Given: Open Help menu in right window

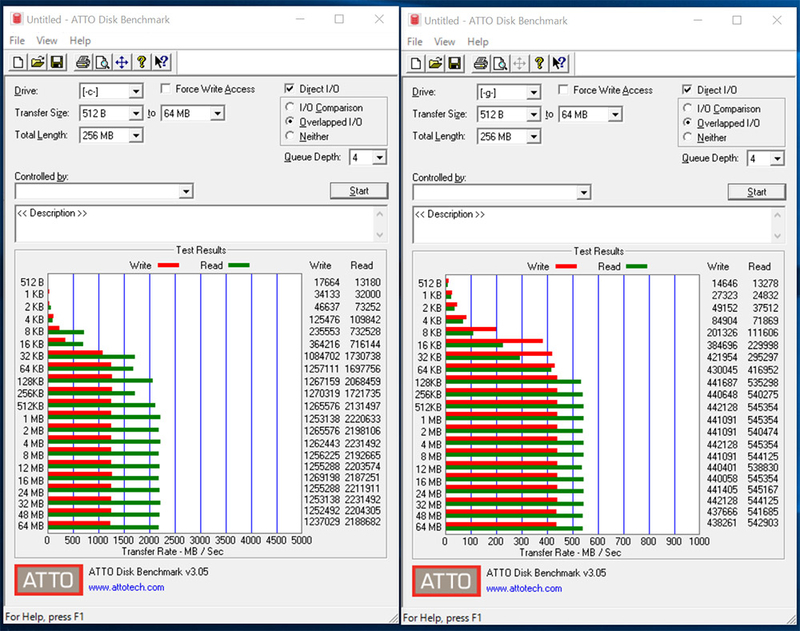Looking at the screenshot, I should point(478,42).
